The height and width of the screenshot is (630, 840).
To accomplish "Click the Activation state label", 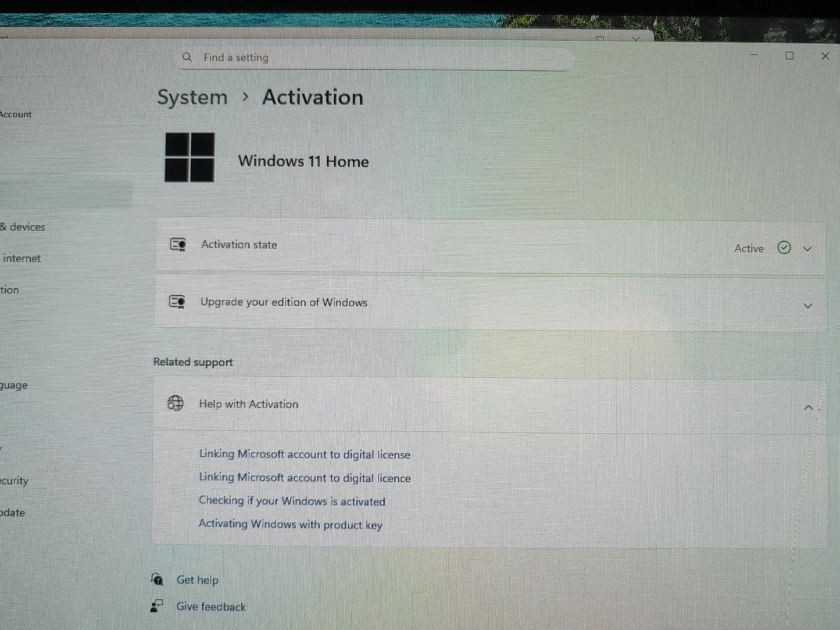I will 239,245.
